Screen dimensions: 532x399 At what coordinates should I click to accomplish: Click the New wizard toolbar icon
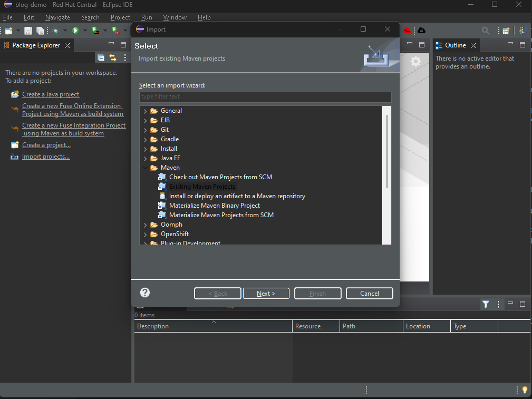point(8,31)
